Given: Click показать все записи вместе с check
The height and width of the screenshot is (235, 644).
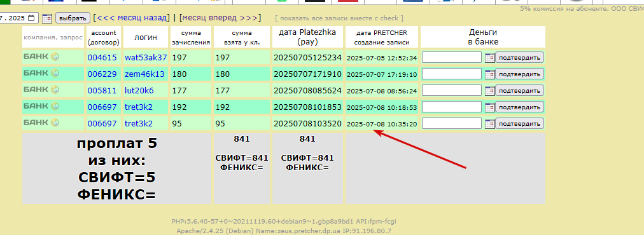Looking at the screenshot, I should pyautogui.click(x=339, y=18).
